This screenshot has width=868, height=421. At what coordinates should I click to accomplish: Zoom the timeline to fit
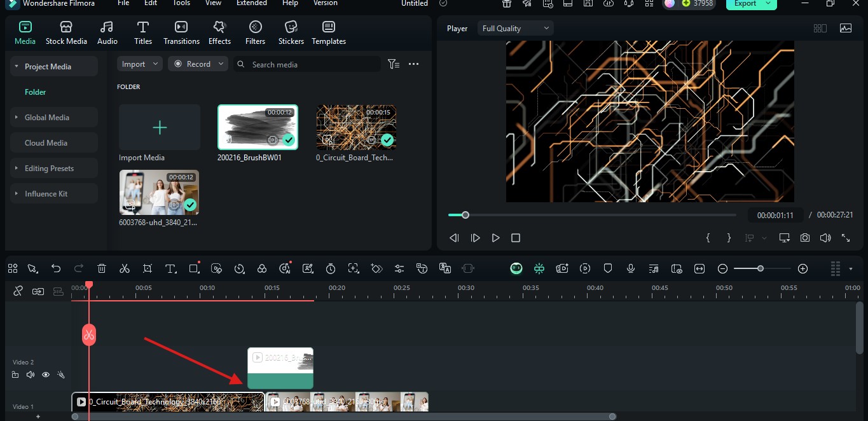pyautogui.click(x=699, y=269)
